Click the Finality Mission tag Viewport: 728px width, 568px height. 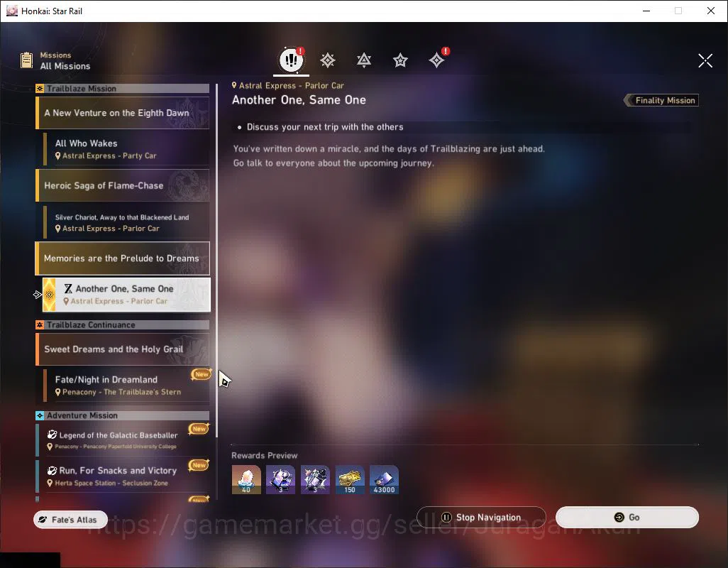(661, 100)
